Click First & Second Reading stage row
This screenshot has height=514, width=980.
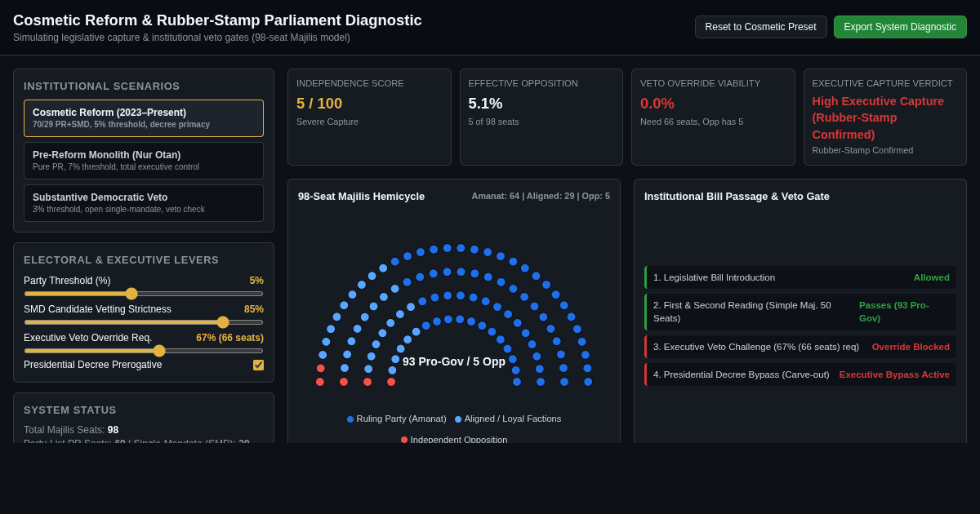800,312
